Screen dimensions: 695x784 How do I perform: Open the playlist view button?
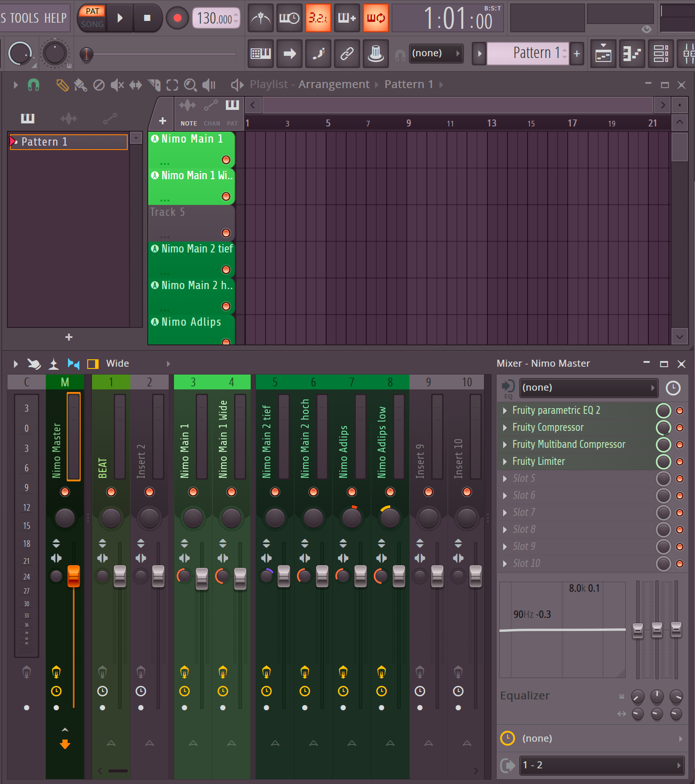(x=603, y=54)
